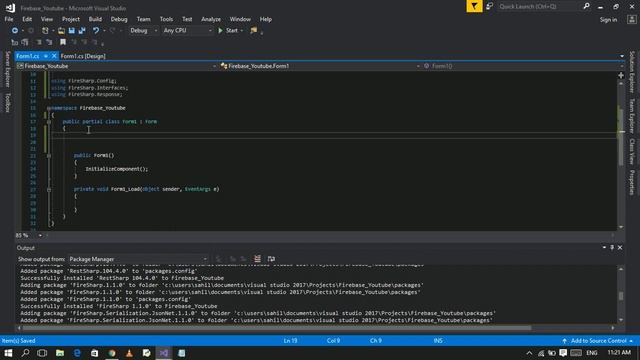The image size is (640, 360).
Task: Click the Save All toolbar icon
Action: [x=82, y=31]
